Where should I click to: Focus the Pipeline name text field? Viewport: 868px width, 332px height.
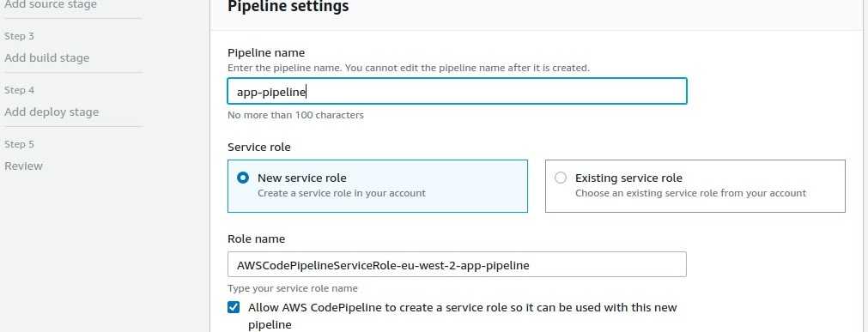click(x=458, y=91)
